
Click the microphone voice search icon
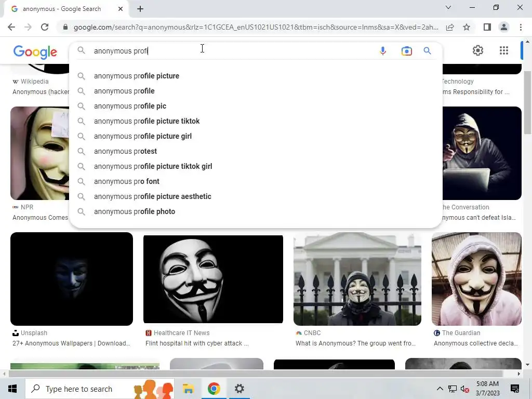(383, 51)
